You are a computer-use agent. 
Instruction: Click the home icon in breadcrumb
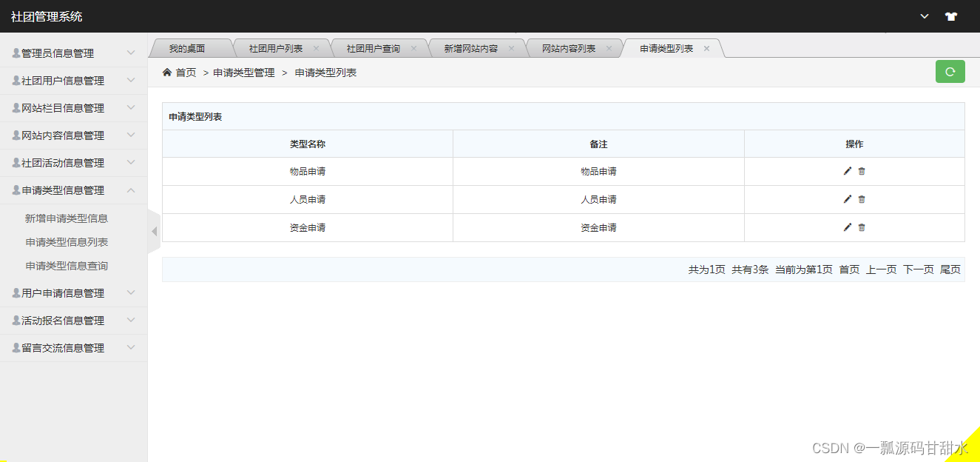click(167, 72)
